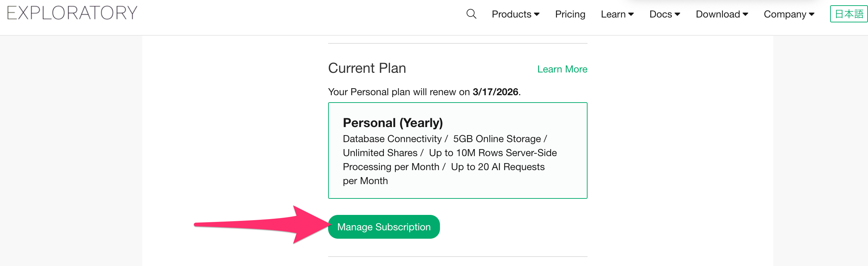Click the Download caret arrow
The height and width of the screenshot is (266, 868).
[x=746, y=14]
